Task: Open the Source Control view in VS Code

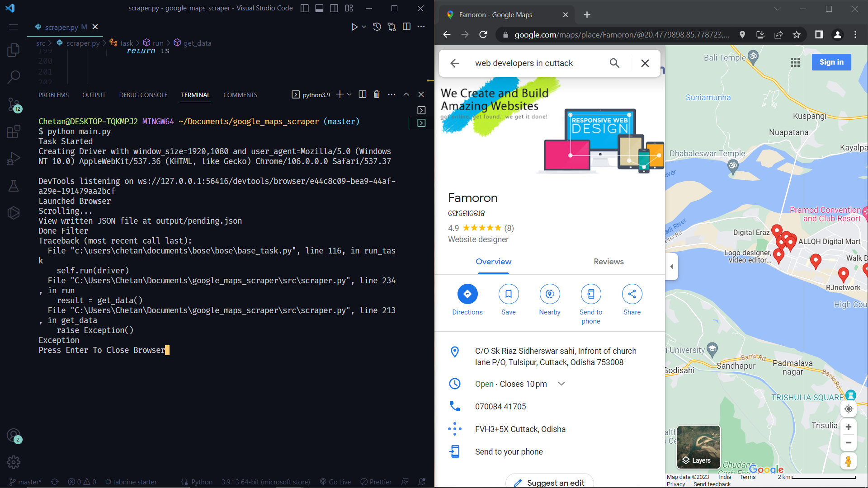Action: pos(14,104)
